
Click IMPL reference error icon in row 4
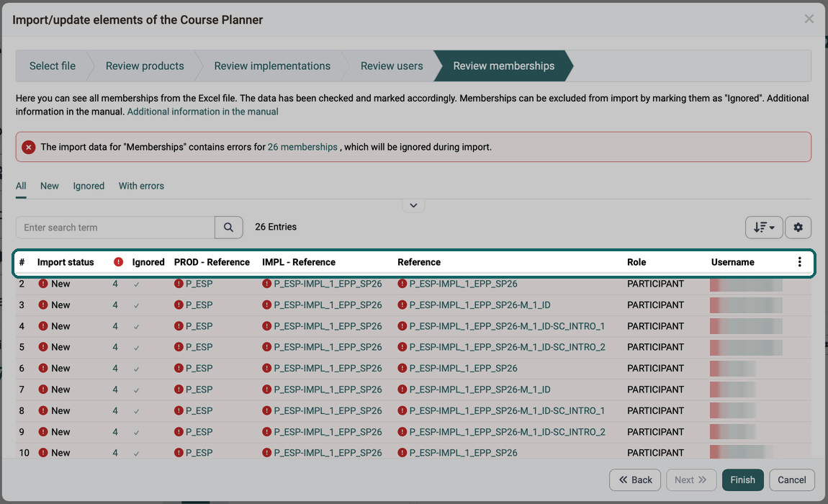pyautogui.click(x=266, y=326)
